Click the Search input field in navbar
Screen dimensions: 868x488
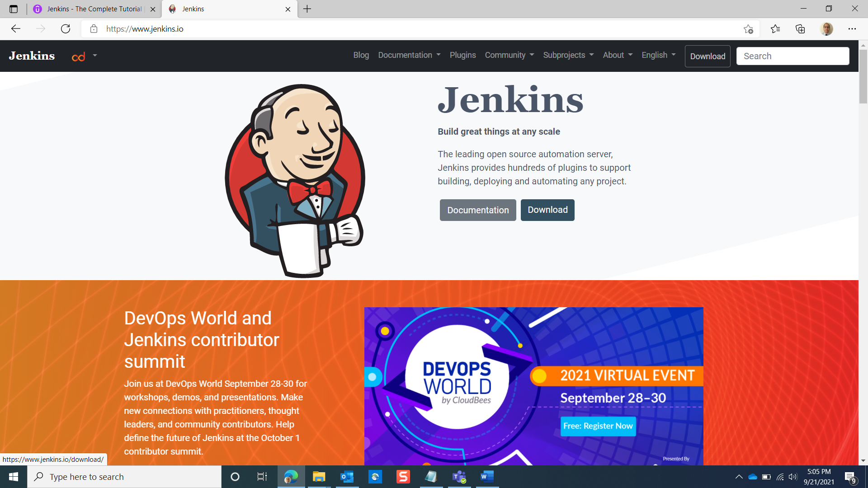click(792, 56)
